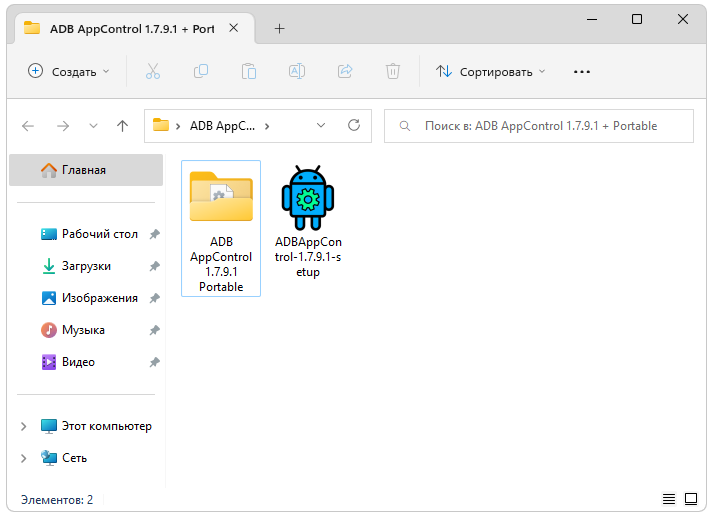The width and height of the screenshot is (709, 516).
Task: Click the Share icon in the toolbar
Action: 345,71
